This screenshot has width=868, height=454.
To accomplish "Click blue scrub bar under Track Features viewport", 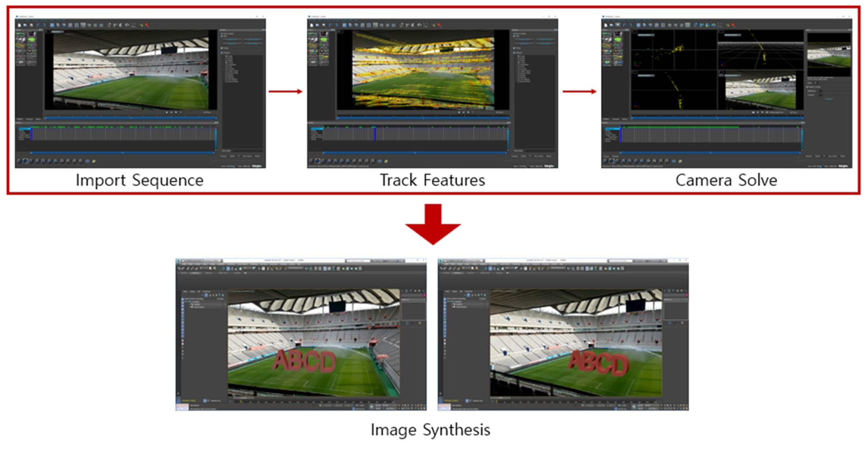I will click(422, 118).
